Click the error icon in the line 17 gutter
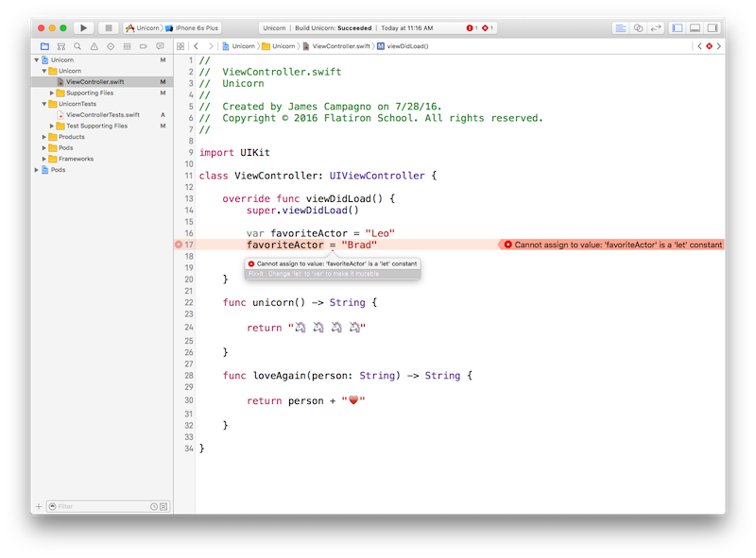The height and width of the screenshot is (558, 756). click(179, 245)
